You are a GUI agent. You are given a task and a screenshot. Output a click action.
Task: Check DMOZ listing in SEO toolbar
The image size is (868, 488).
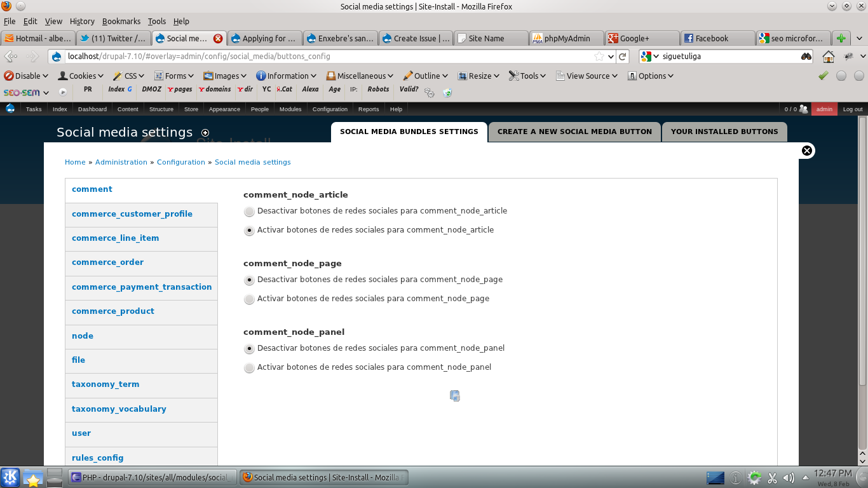[x=151, y=90]
